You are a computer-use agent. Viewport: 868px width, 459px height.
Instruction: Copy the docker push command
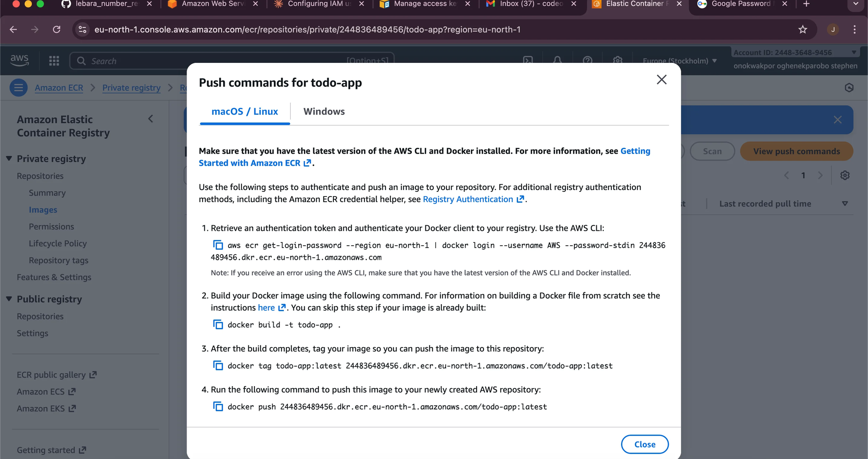pyautogui.click(x=218, y=407)
